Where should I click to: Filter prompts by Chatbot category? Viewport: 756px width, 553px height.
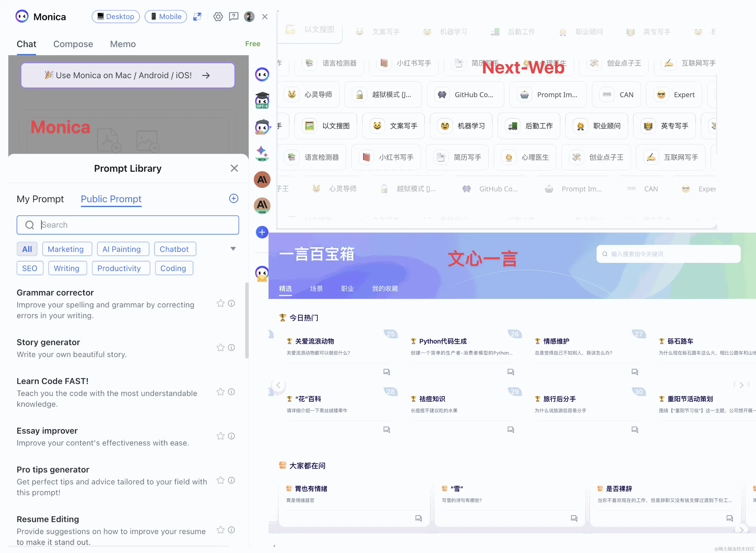click(x=175, y=249)
